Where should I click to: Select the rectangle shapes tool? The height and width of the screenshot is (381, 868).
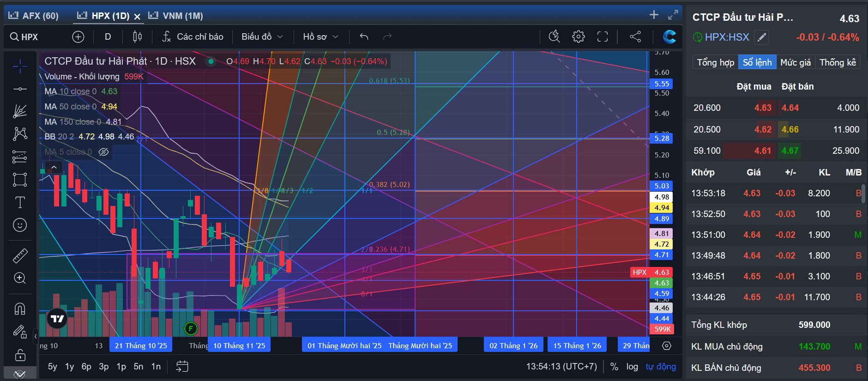pos(20,180)
